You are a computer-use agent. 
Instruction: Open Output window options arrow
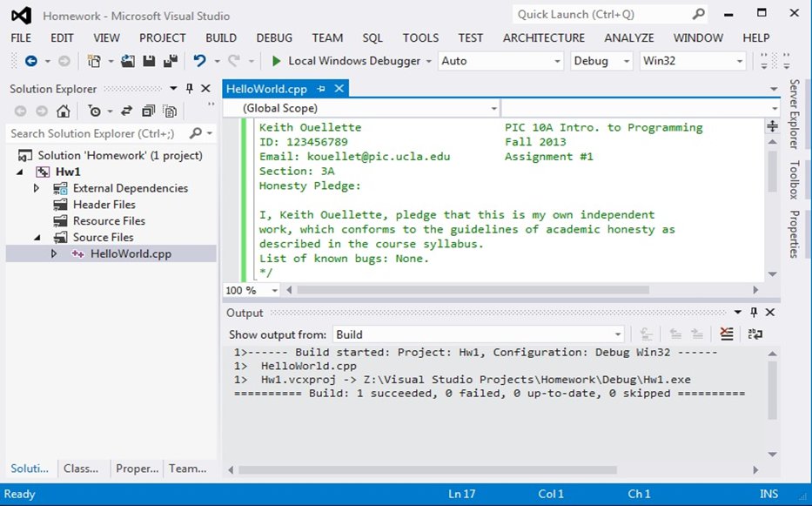pyautogui.click(x=738, y=312)
